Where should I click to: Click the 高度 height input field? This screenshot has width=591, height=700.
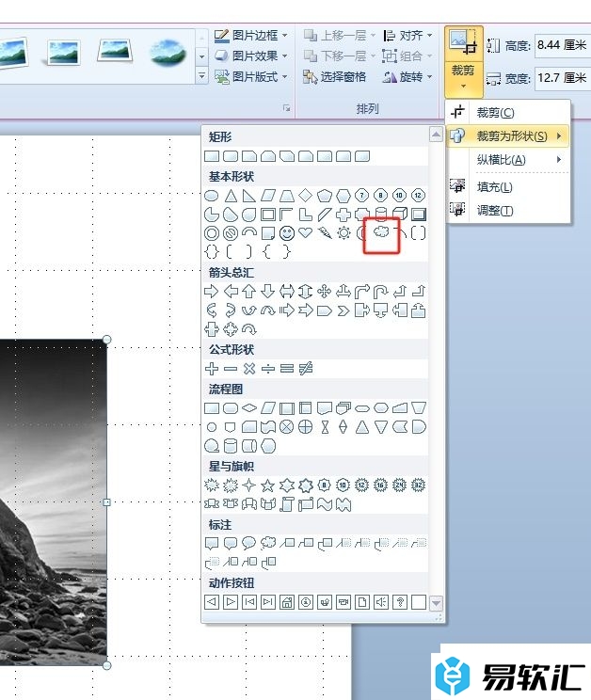563,45
